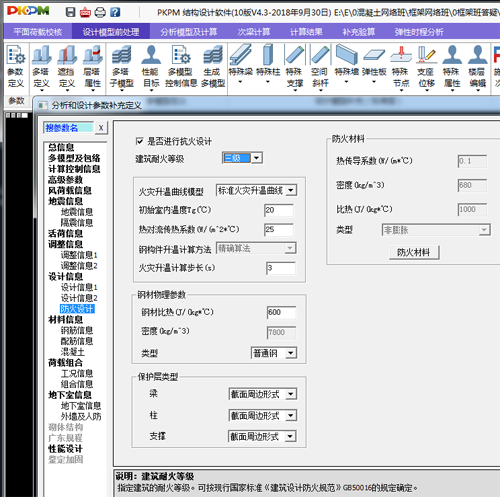Click the save floppy disk icon
Screen dimensions: 500x497
70,12
